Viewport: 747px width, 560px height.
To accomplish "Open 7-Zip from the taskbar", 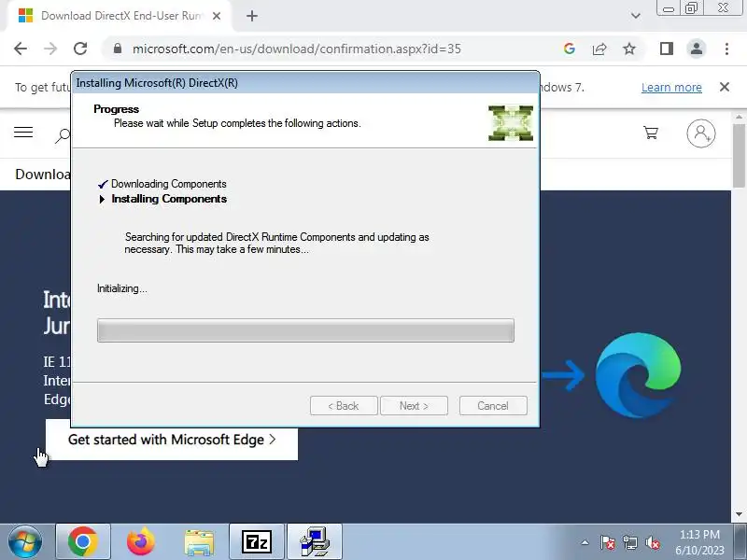I will click(257, 542).
